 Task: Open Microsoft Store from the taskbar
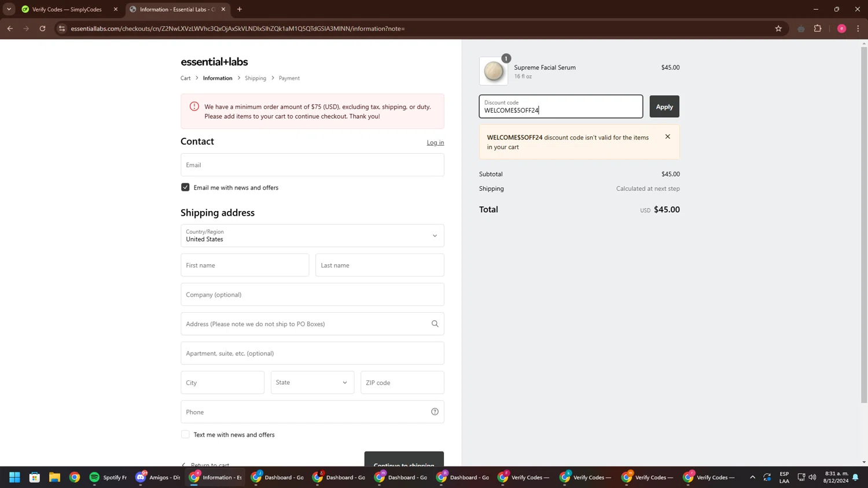[x=35, y=477]
